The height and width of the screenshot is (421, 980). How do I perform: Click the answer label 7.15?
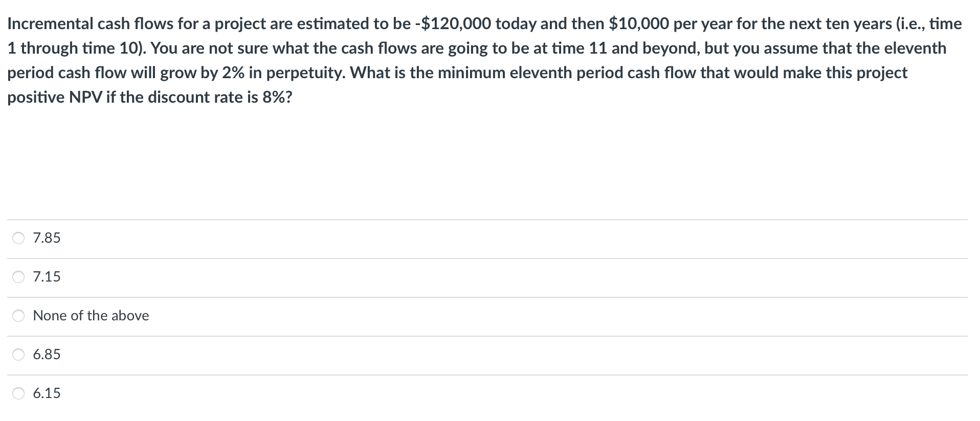(x=47, y=276)
